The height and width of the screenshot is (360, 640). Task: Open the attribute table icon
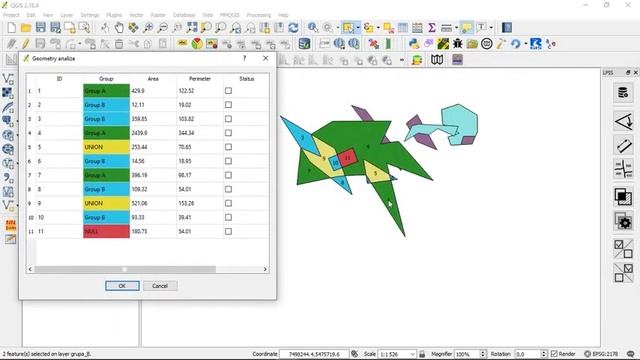[x=403, y=28]
